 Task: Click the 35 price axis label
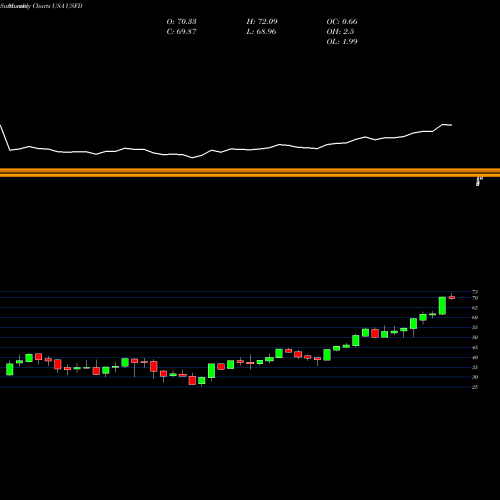pyautogui.click(x=475, y=367)
